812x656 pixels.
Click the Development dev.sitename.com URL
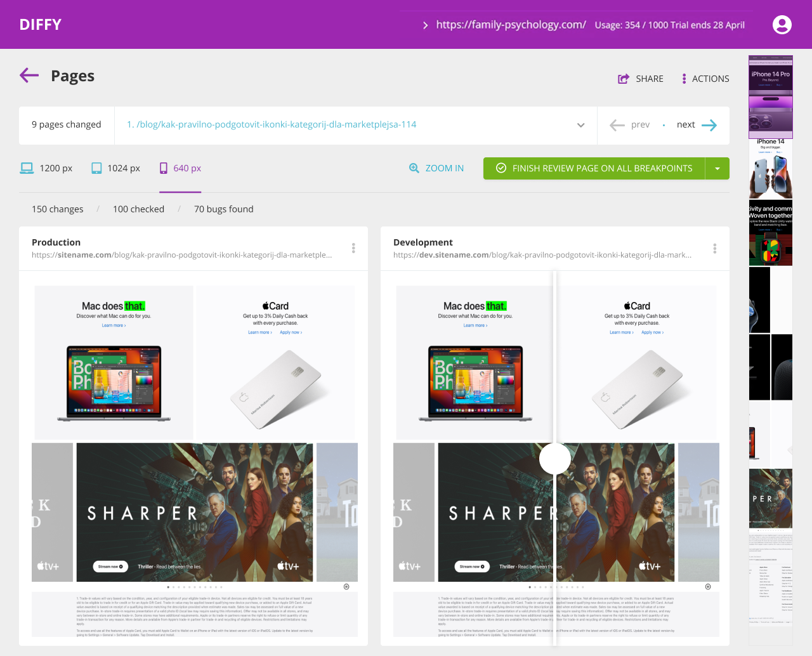click(542, 255)
